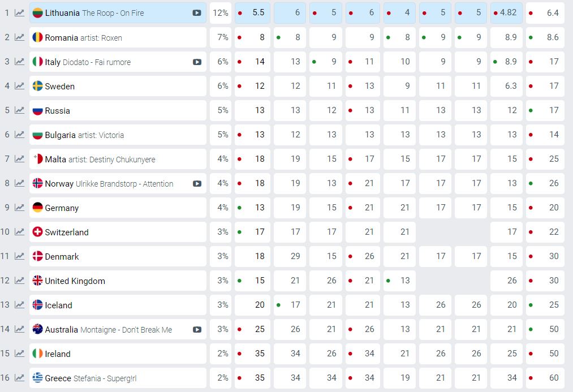This screenshot has height=392, width=573.
Task: Play the Lithuania On Fire video
Action: [x=197, y=13]
